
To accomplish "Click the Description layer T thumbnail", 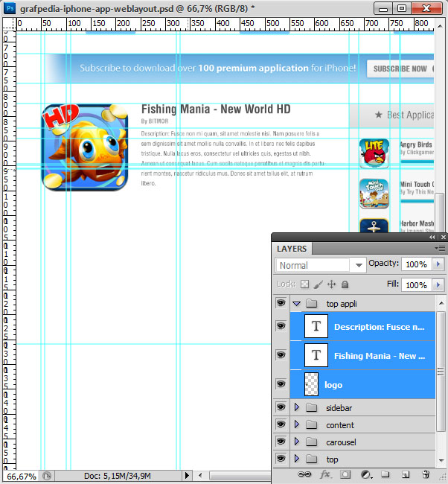I will click(316, 326).
